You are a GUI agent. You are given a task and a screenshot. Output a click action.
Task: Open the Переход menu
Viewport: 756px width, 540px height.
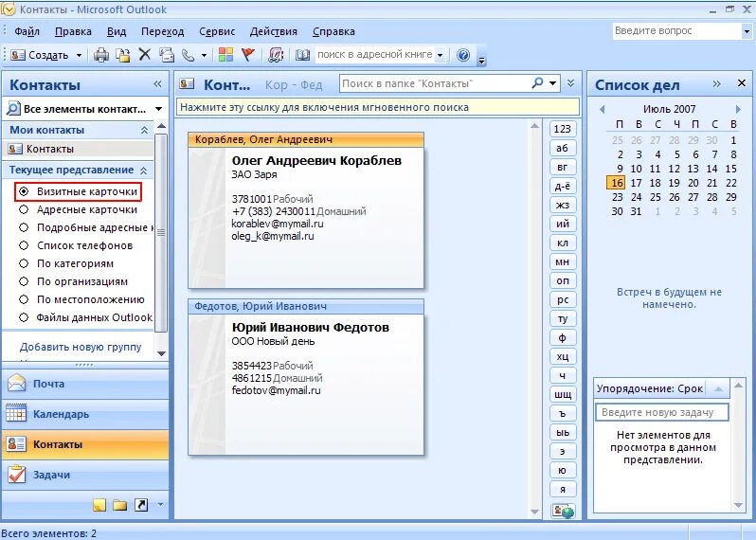163,31
